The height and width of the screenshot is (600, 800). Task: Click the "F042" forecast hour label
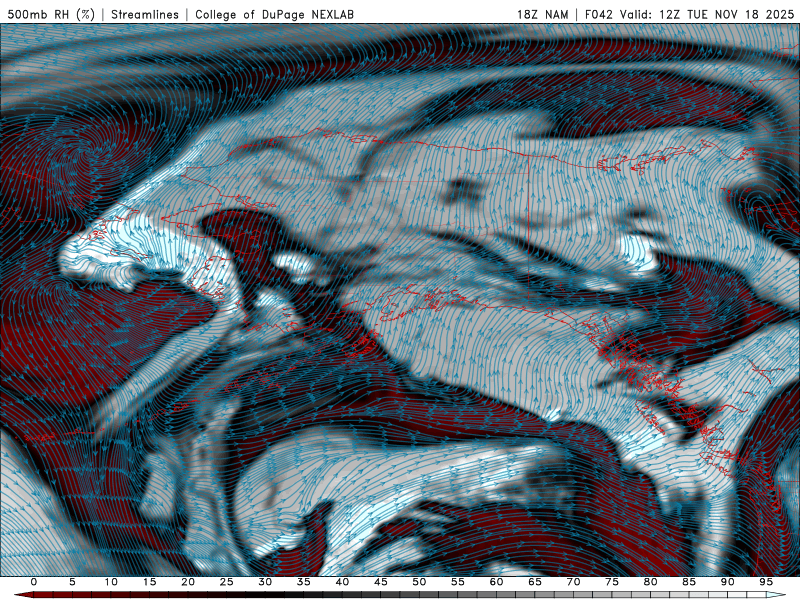598,14
